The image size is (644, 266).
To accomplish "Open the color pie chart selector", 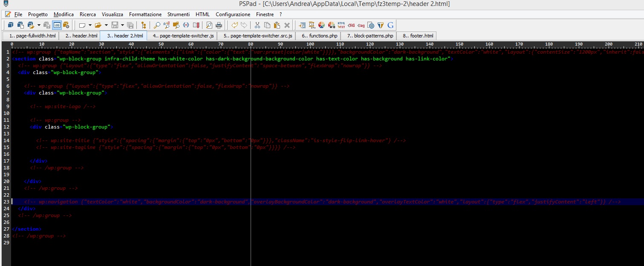I will [x=322, y=25].
